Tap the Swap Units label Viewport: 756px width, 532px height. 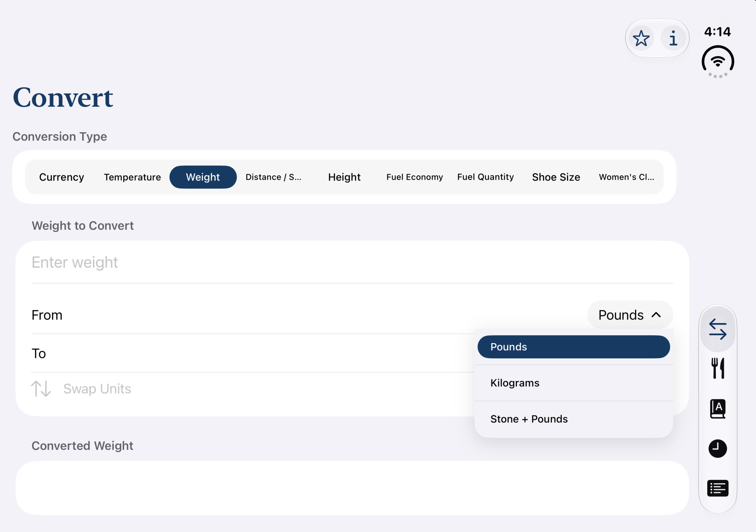coord(97,389)
